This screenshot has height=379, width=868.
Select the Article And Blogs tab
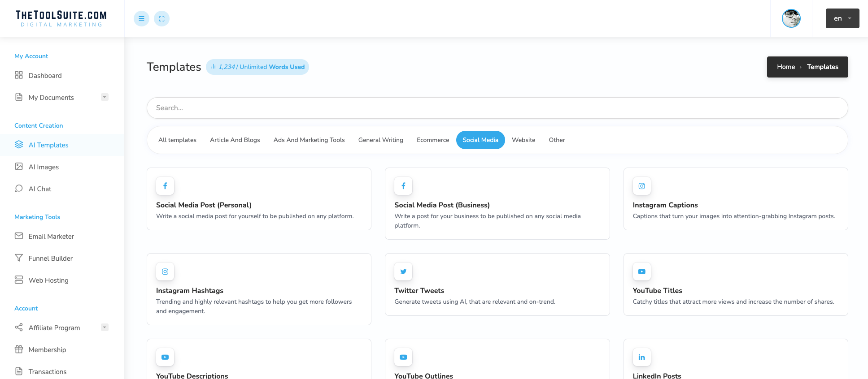click(x=235, y=140)
